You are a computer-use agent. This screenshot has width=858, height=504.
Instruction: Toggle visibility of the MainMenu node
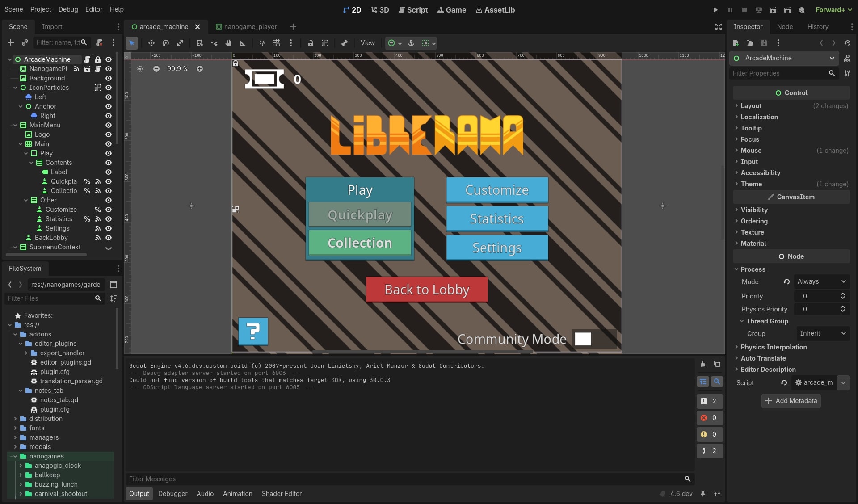[x=109, y=125]
